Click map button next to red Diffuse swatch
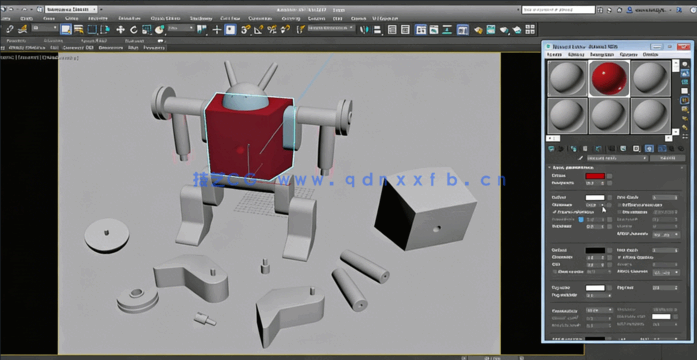697x360 pixels. [x=610, y=176]
